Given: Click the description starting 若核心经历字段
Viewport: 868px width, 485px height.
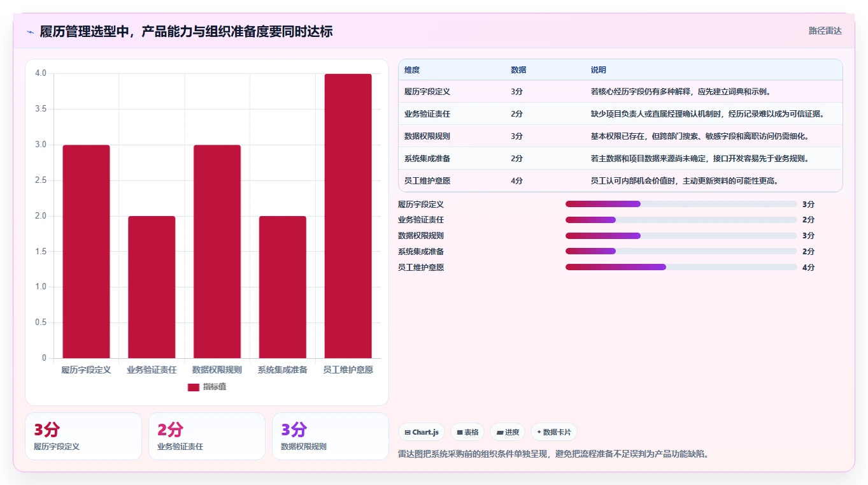Looking at the screenshot, I should [x=681, y=92].
